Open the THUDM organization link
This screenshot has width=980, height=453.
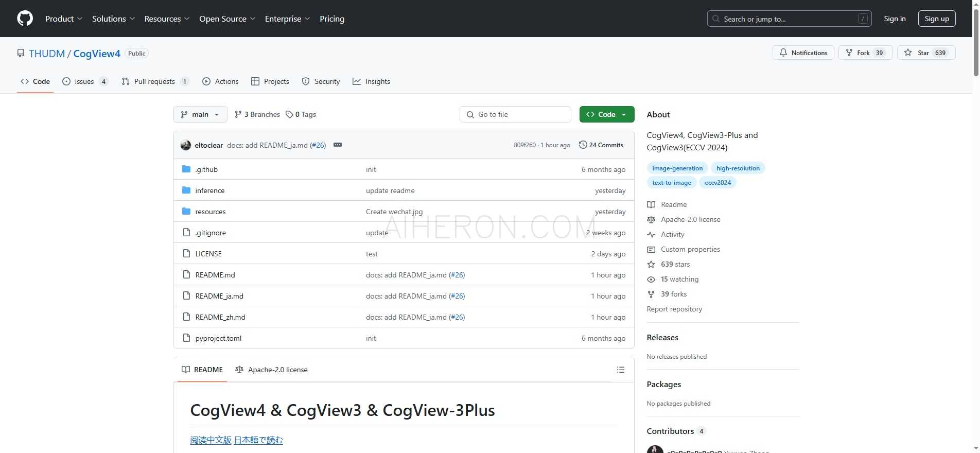(x=47, y=54)
